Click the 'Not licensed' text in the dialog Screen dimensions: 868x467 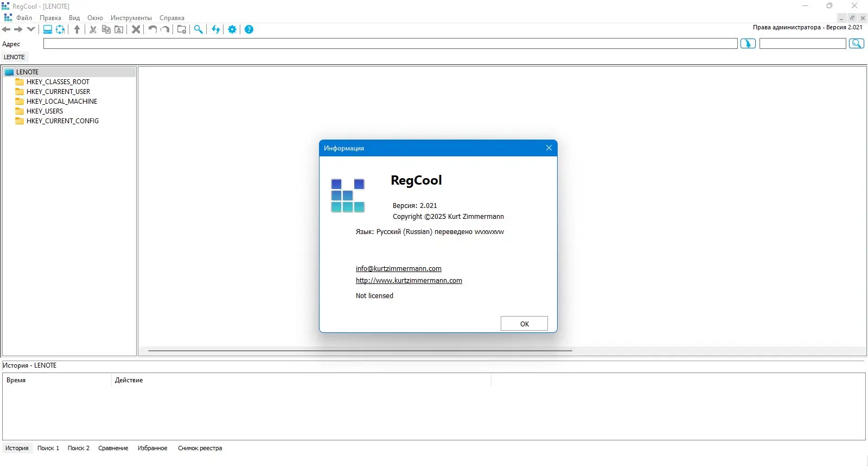[374, 295]
